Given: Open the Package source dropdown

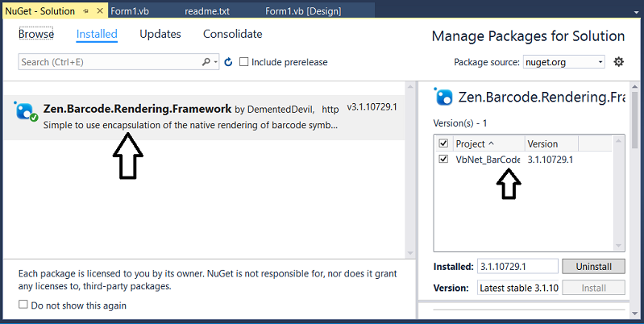Looking at the screenshot, I should click(x=563, y=62).
